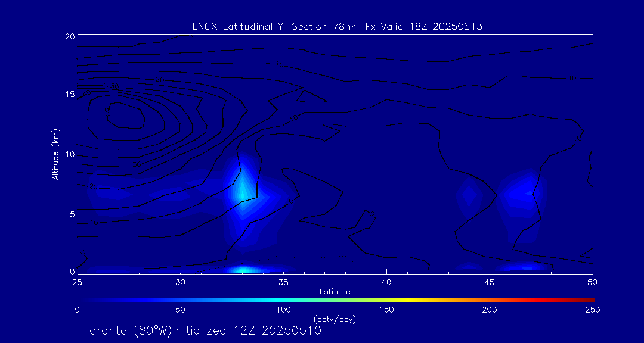Click the yellow section of the colorbar
Screen dimensions: 644x343
[x=407, y=300]
